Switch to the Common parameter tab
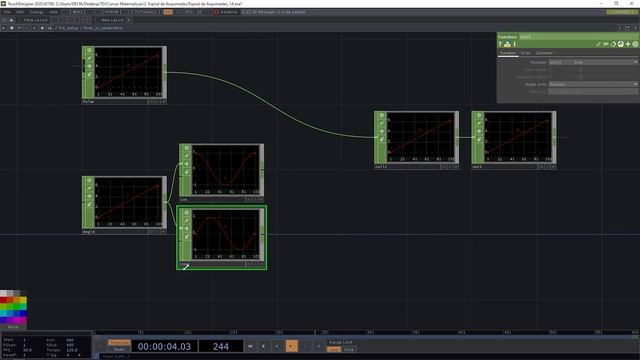640x360 pixels. click(544, 53)
